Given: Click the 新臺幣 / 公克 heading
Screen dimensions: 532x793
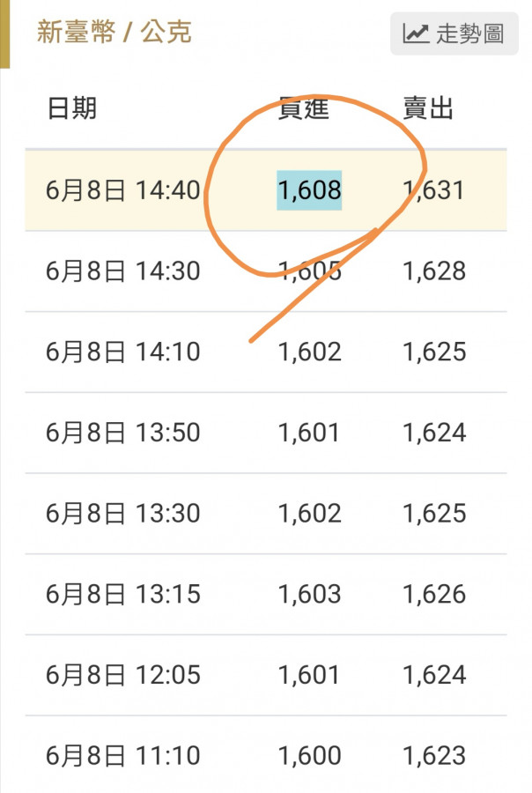Looking at the screenshot, I should click(115, 32).
